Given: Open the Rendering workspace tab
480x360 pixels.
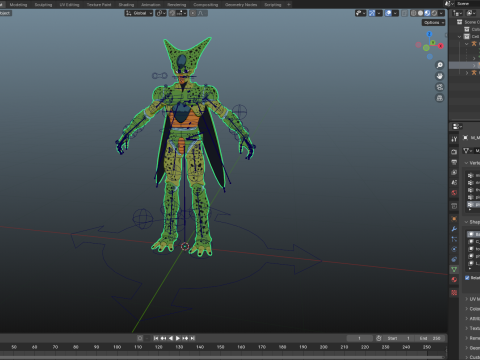Looking at the screenshot, I should 177,5.
